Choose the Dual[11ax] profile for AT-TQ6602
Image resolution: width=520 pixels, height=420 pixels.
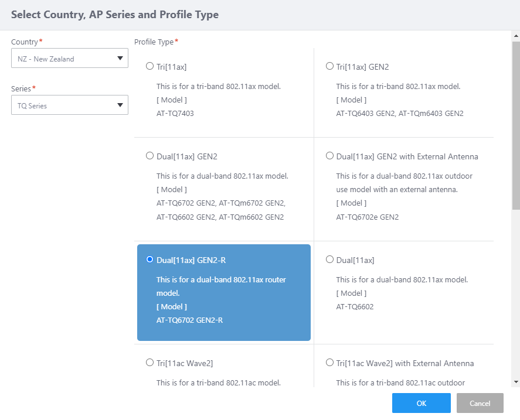329,259
